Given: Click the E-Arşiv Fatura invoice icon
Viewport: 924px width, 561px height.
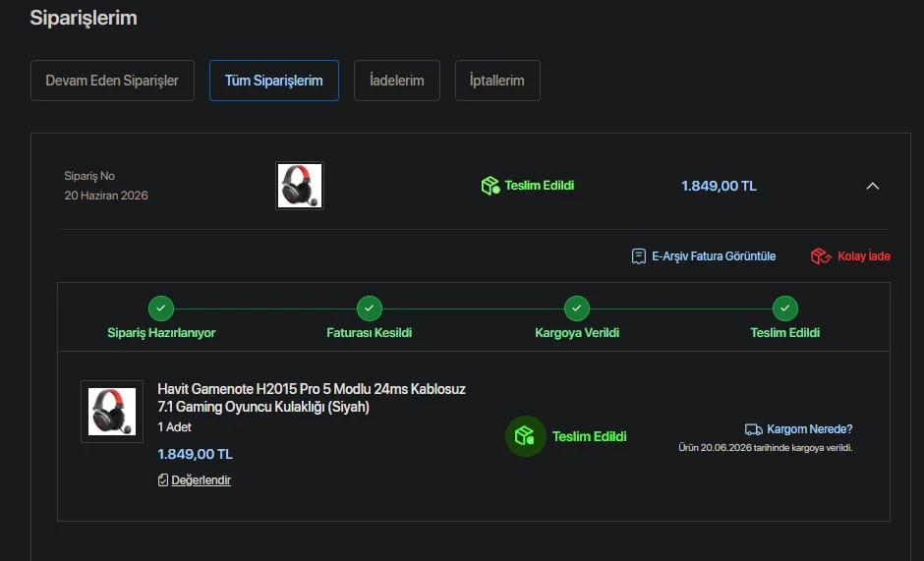Looking at the screenshot, I should (639, 256).
